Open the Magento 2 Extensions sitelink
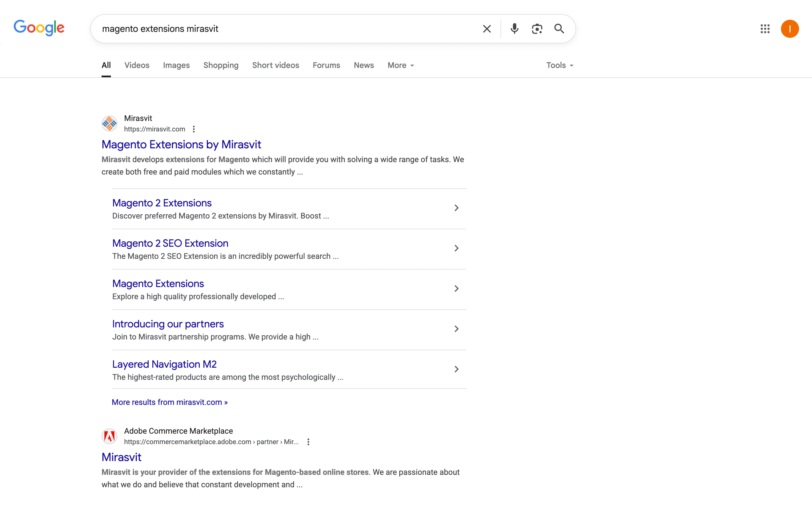 click(x=162, y=203)
